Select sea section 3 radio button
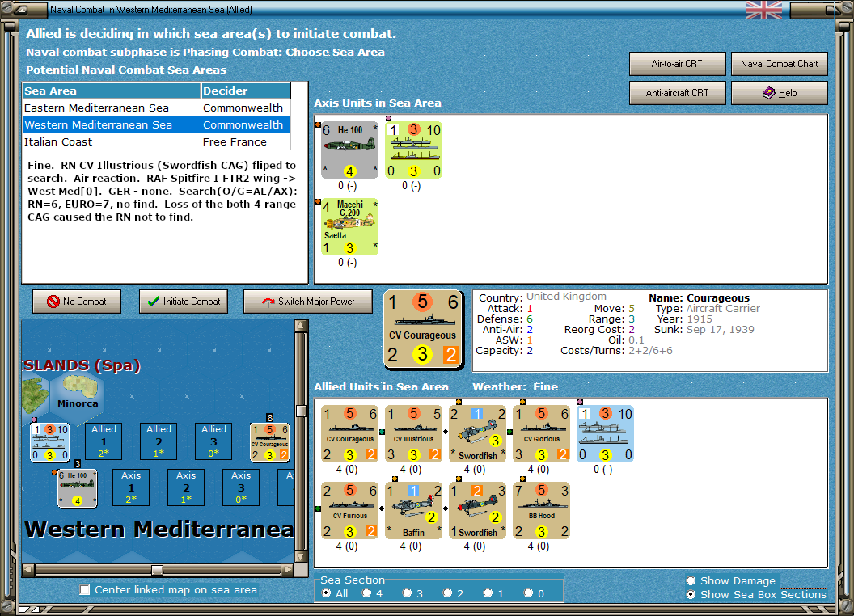The height and width of the screenshot is (616, 854). coord(407,593)
